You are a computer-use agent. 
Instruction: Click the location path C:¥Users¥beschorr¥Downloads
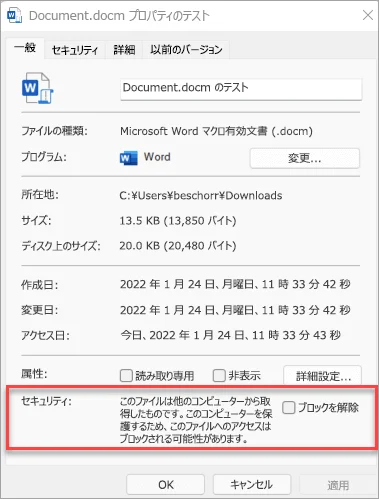pyautogui.click(x=201, y=195)
